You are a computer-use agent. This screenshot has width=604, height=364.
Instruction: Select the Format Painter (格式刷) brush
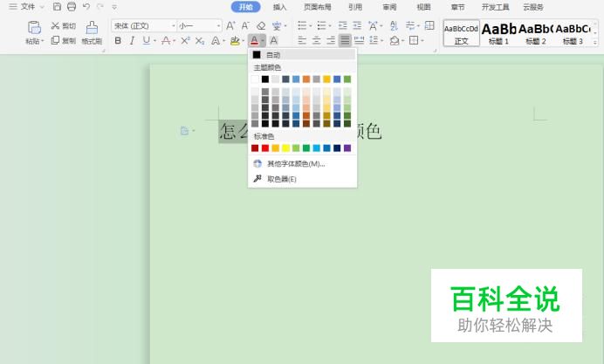click(x=92, y=33)
